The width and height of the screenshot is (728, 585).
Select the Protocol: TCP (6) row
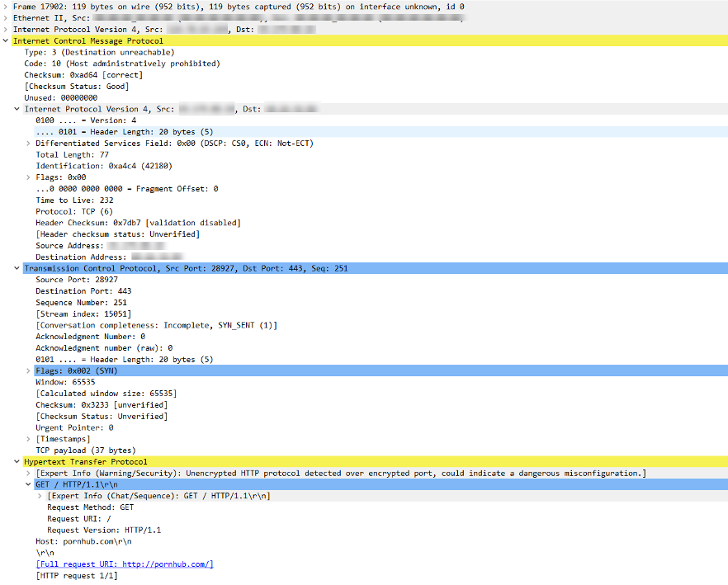click(74, 212)
